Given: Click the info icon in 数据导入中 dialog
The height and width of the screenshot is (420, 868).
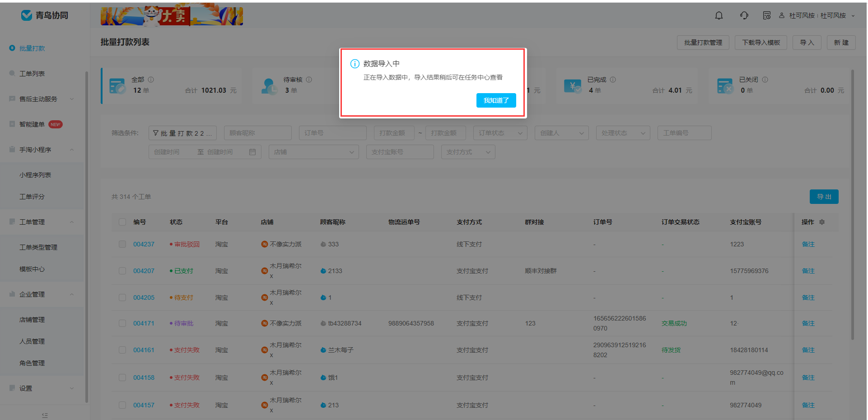Looking at the screenshot, I should tap(355, 64).
